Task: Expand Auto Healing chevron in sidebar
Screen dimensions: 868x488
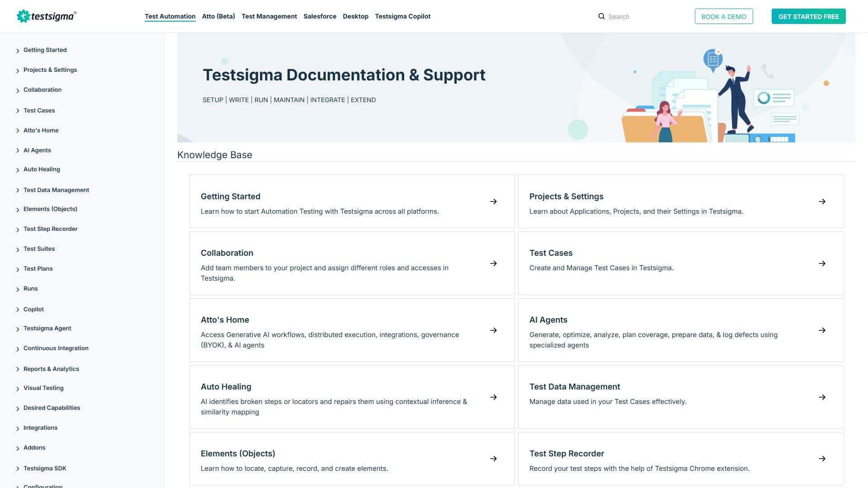Action: pyautogui.click(x=18, y=170)
